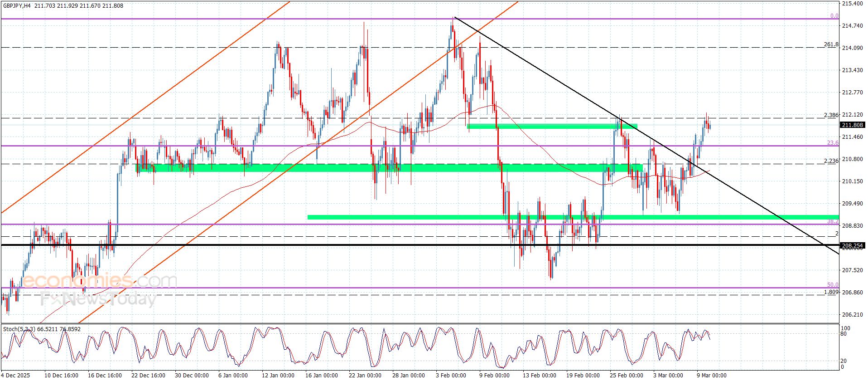
Task: Select the 50.0 Fibonacci retracement label
Action: point(833,285)
